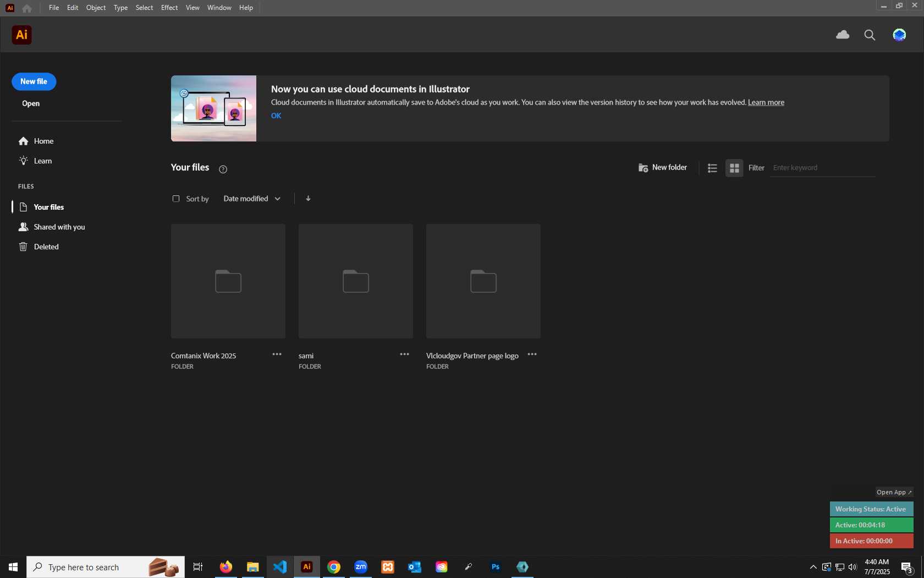Image resolution: width=924 pixels, height=578 pixels.
Task: Open the Window menu
Action: 219,8
